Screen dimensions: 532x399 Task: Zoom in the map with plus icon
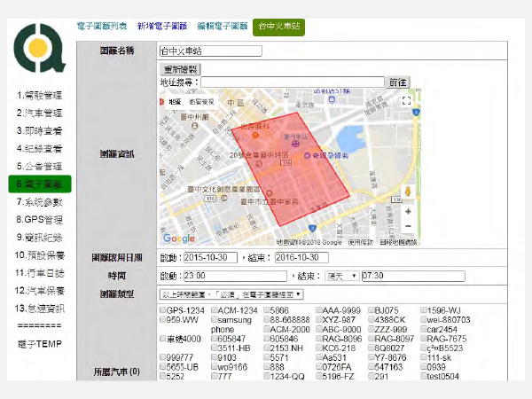[x=408, y=211]
